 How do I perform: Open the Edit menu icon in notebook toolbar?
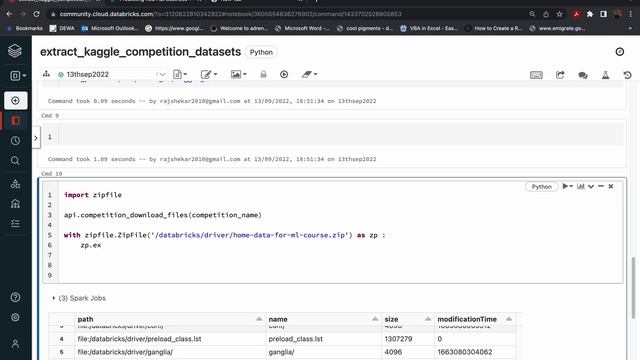[x=209, y=74]
